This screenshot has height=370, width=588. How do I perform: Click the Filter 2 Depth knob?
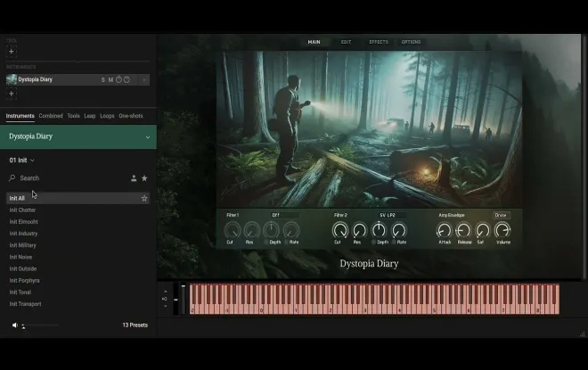[379, 230]
